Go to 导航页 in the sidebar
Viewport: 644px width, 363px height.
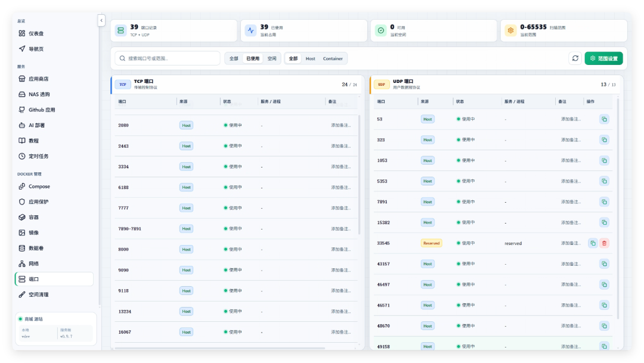(x=54, y=49)
